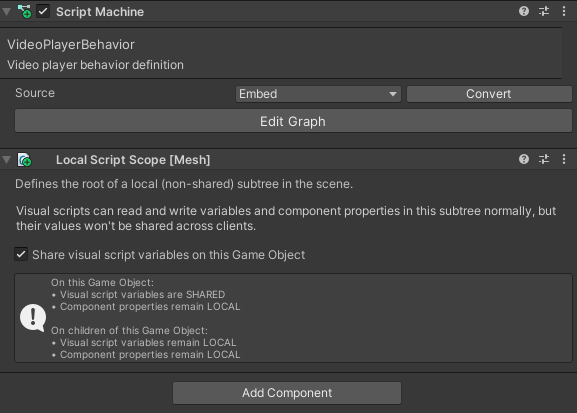Open Local Script Scope three-dot menu
The image size is (577, 413).
(564, 159)
